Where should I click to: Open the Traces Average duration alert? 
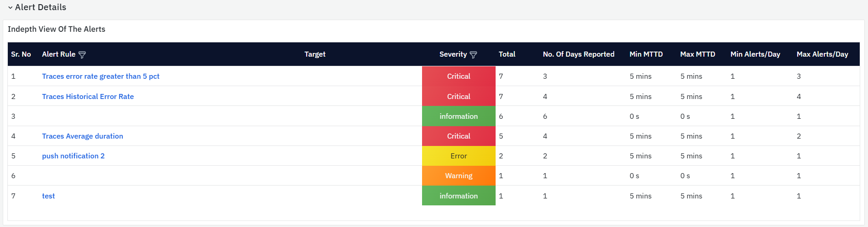coord(82,136)
